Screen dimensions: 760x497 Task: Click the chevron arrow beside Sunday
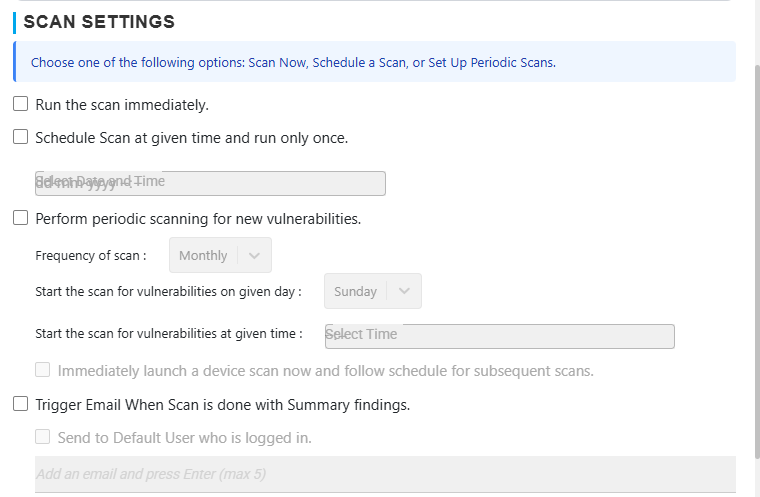pyautogui.click(x=404, y=291)
